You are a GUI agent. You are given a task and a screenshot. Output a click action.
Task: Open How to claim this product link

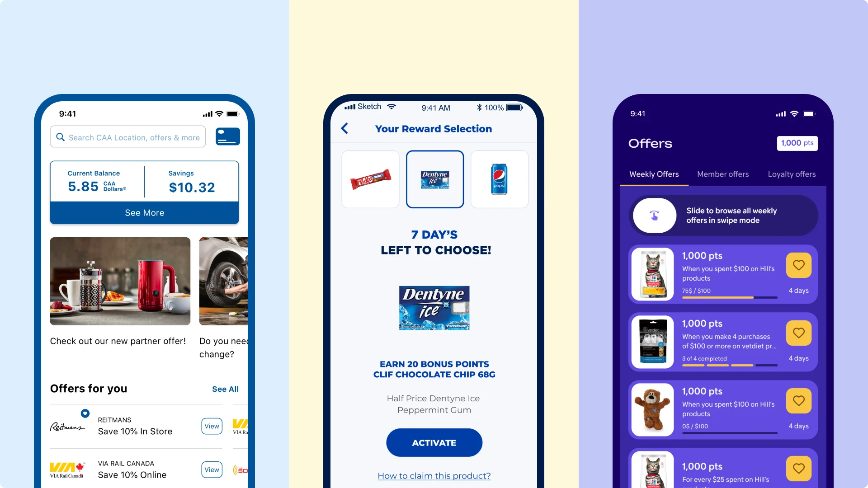(434, 475)
